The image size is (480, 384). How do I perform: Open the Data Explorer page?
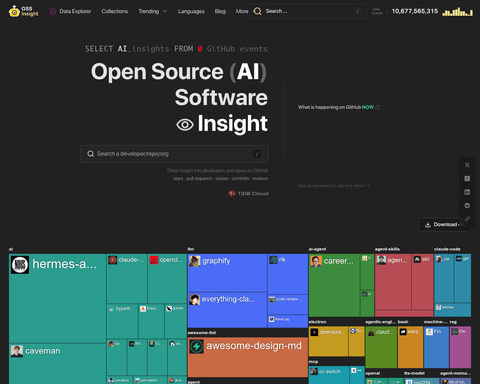pyautogui.click(x=75, y=11)
